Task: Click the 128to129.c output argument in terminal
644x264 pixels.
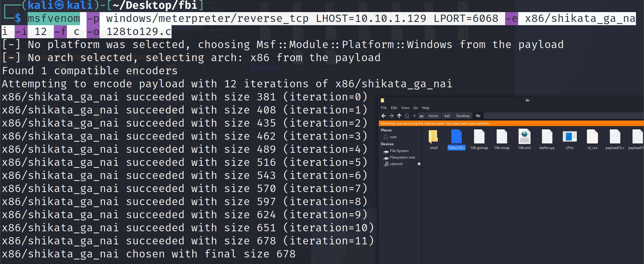Action: pyautogui.click(x=139, y=32)
